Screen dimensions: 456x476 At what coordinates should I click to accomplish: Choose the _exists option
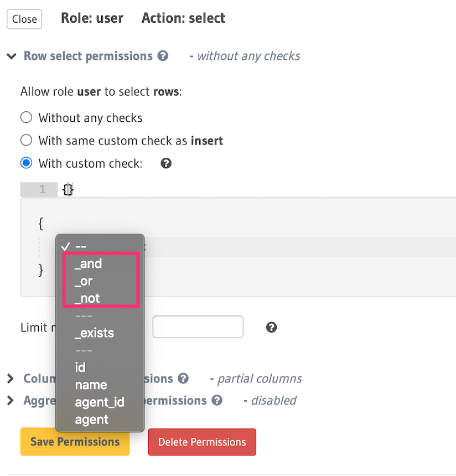coord(94,333)
